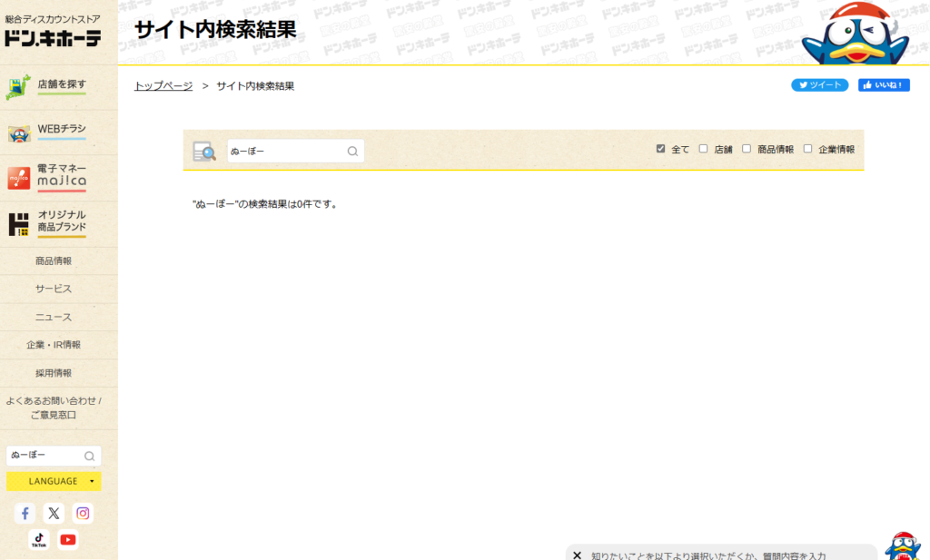Open the original brand building icon
Image resolution: width=930 pixels, height=560 pixels.
point(18,224)
